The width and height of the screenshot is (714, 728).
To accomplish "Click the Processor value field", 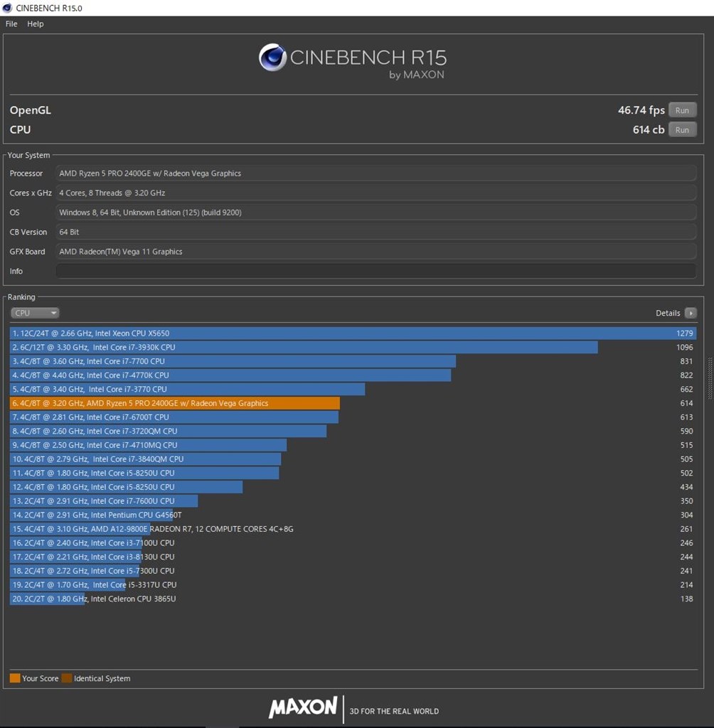I will [x=375, y=173].
